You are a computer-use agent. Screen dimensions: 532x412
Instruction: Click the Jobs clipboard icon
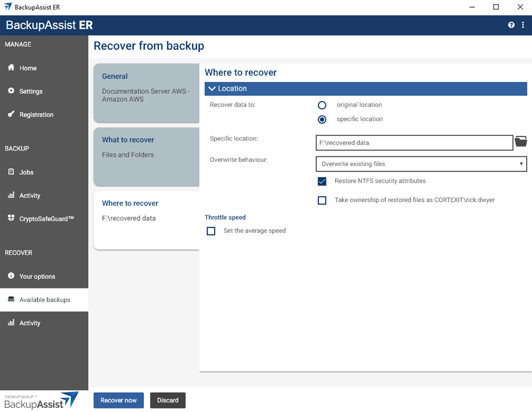(11, 171)
